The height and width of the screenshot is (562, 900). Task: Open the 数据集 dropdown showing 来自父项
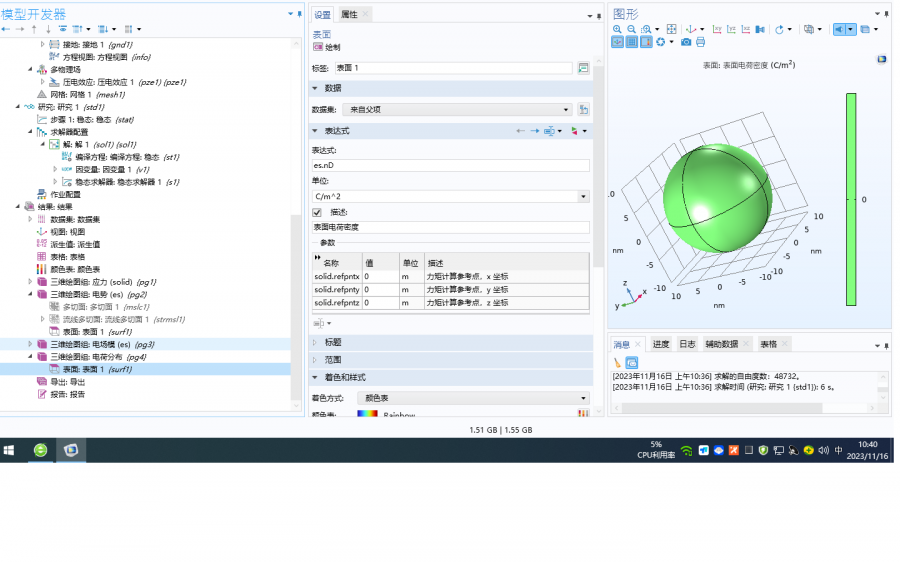pyautogui.click(x=456, y=109)
